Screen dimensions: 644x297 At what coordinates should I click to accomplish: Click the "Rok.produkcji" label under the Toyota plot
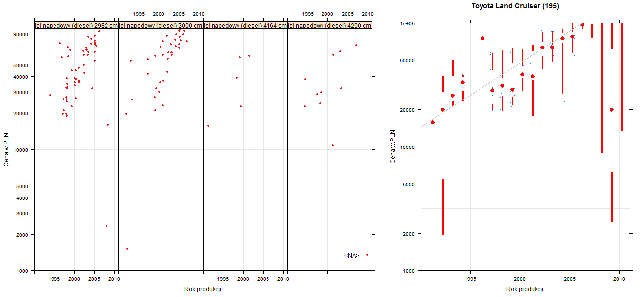pyautogui.click(x=525, y=289)
